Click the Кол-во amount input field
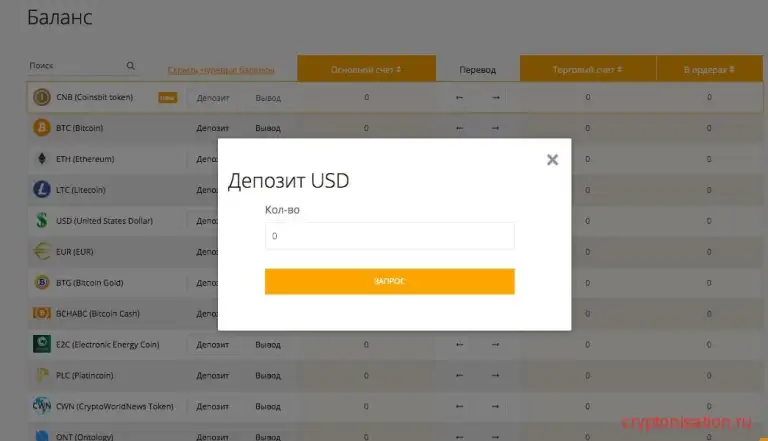The width and height of the screenshot is (768, 441). [x=389, y=236]
